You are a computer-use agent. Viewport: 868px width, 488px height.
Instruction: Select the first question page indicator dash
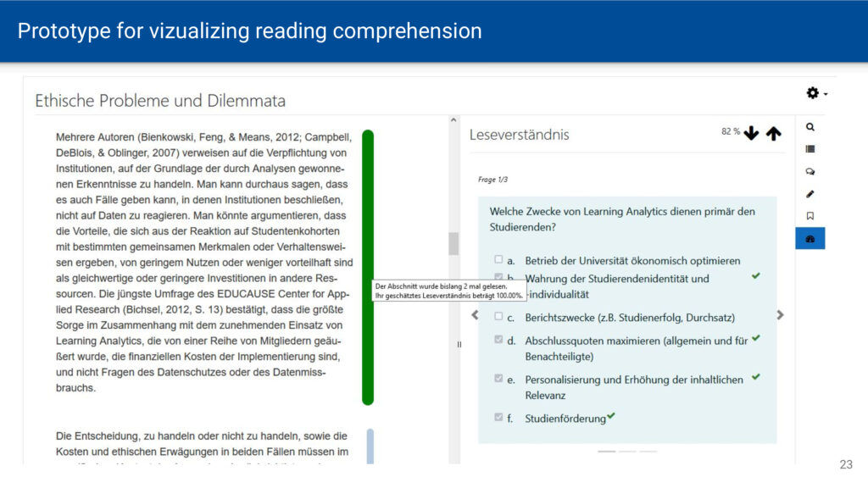(607, 452)
